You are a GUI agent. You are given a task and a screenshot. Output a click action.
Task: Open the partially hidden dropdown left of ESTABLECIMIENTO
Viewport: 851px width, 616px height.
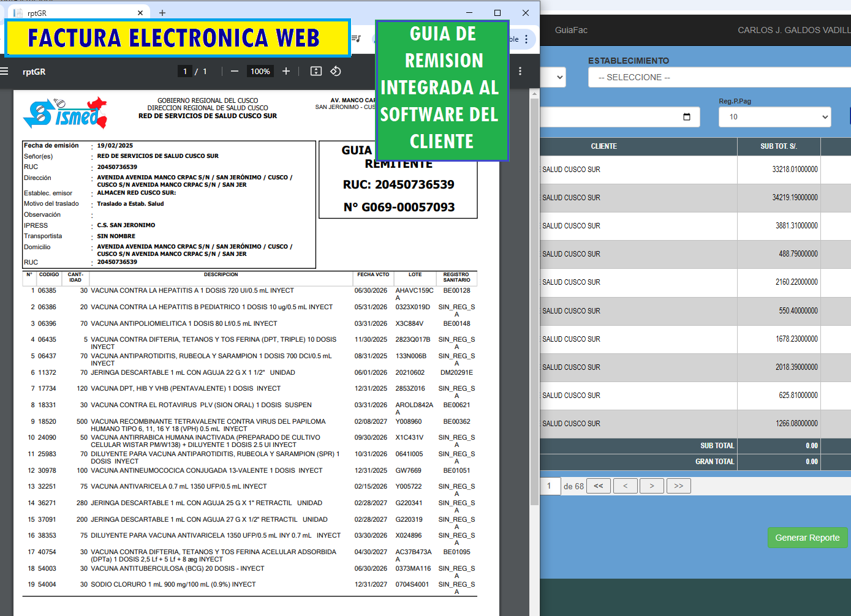pos(553,77)
